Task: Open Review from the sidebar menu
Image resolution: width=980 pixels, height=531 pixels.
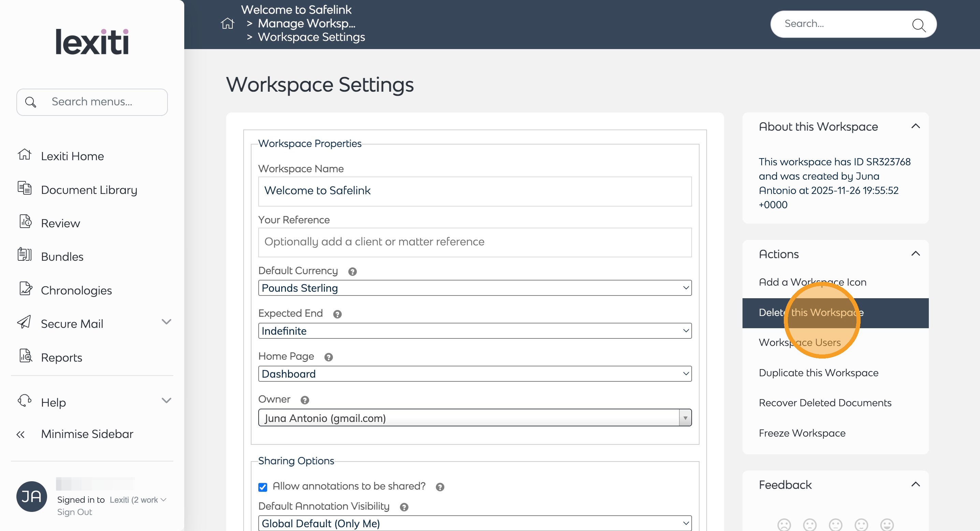Action: tap(60, 224)
